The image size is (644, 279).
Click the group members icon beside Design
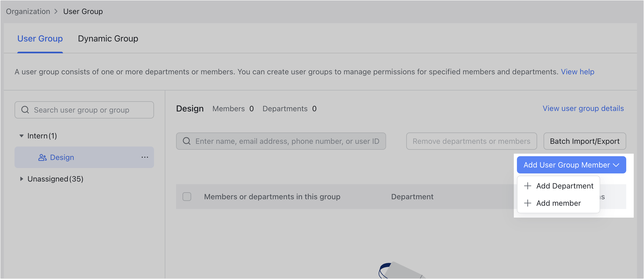[x=42, y=157]
